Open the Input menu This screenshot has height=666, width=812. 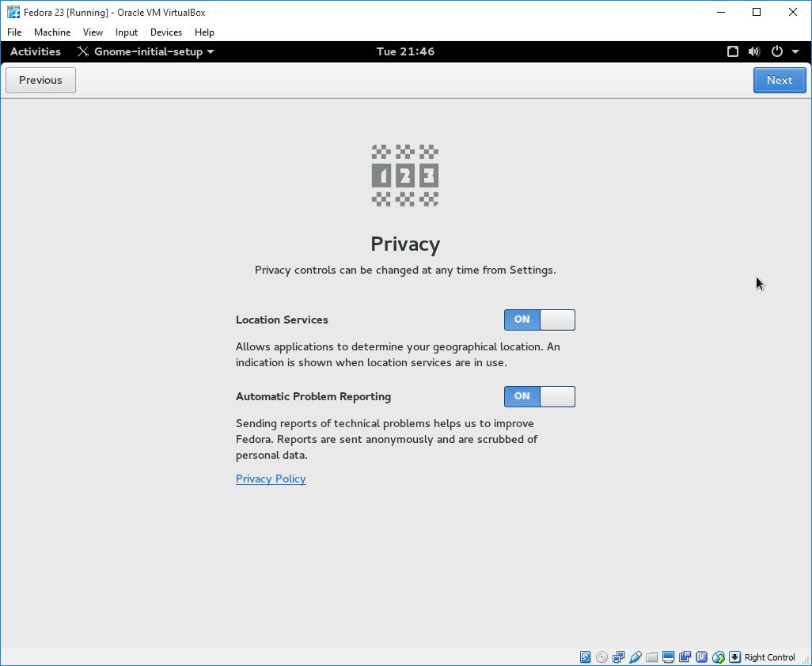click(127, 32)
